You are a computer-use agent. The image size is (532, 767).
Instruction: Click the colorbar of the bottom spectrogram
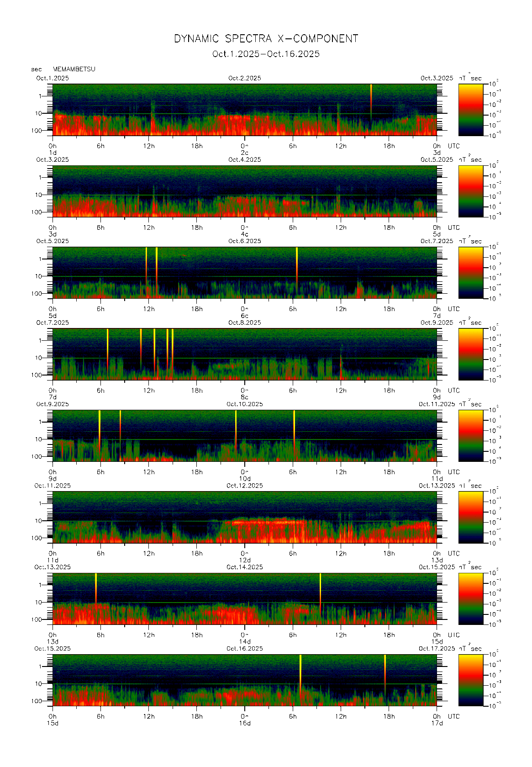click(470, 680)
